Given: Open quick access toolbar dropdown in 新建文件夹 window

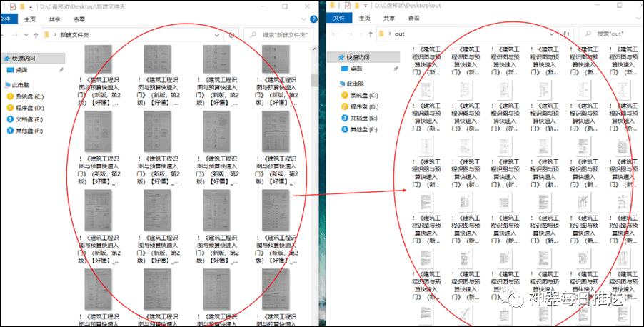Looking at the screenshot, I should (31, 7).
